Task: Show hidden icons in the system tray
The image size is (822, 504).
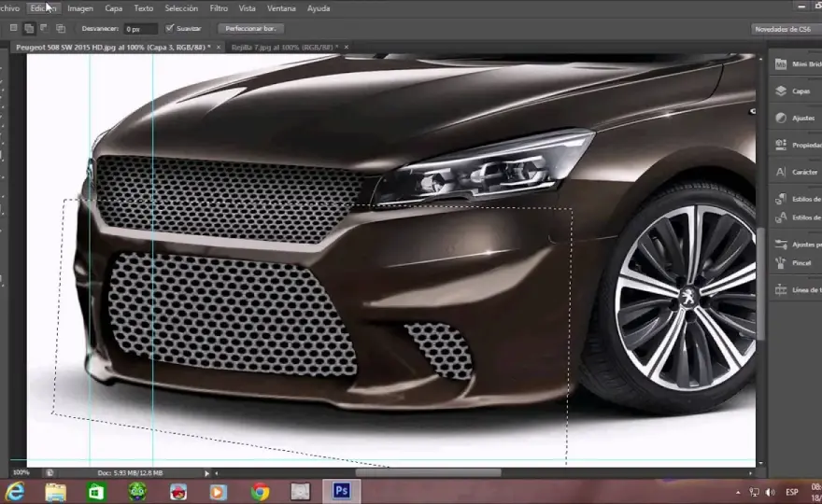Action: pos(738,493)
